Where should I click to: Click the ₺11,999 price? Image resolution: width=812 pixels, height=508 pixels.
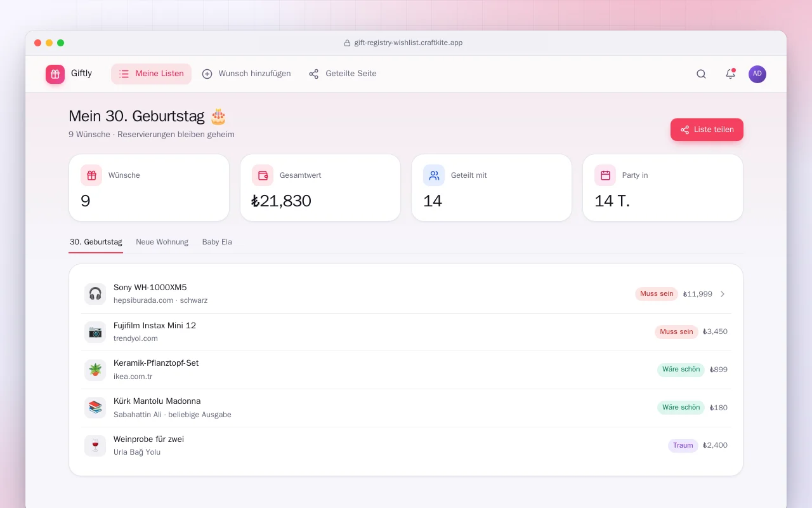(x=698, y=294)
